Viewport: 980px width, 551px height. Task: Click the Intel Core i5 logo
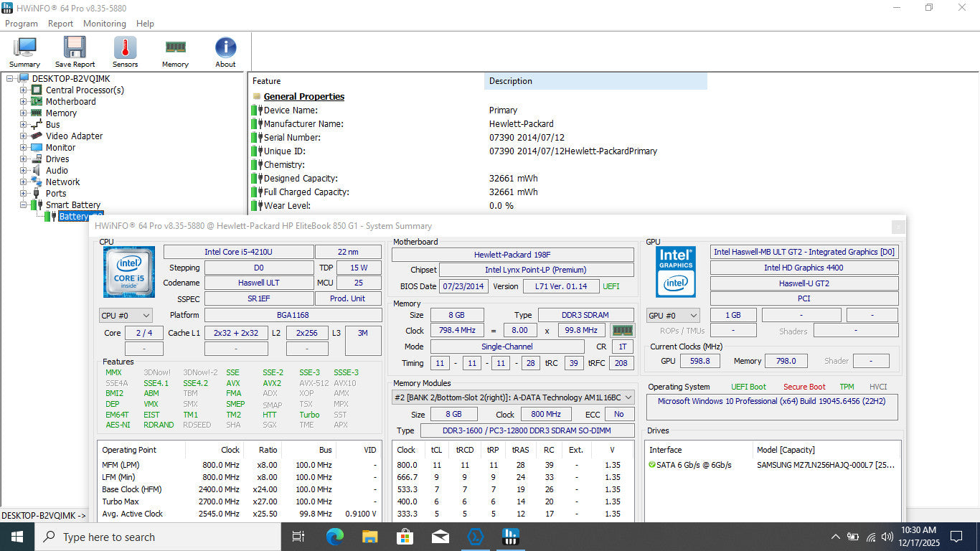coord(129,271)
